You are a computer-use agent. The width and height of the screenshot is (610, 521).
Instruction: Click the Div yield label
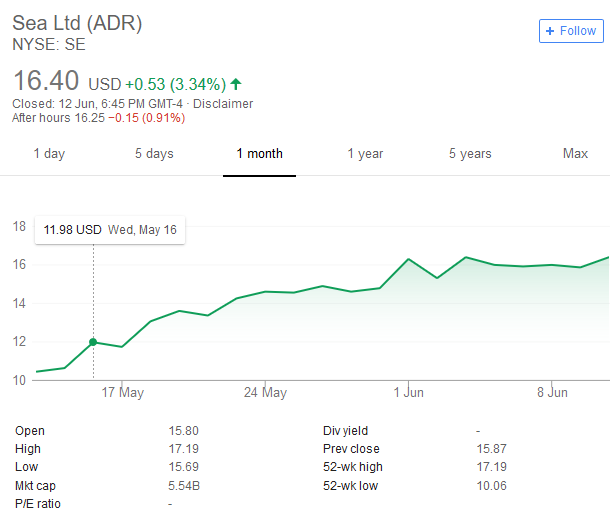click(x=345, y=431)
